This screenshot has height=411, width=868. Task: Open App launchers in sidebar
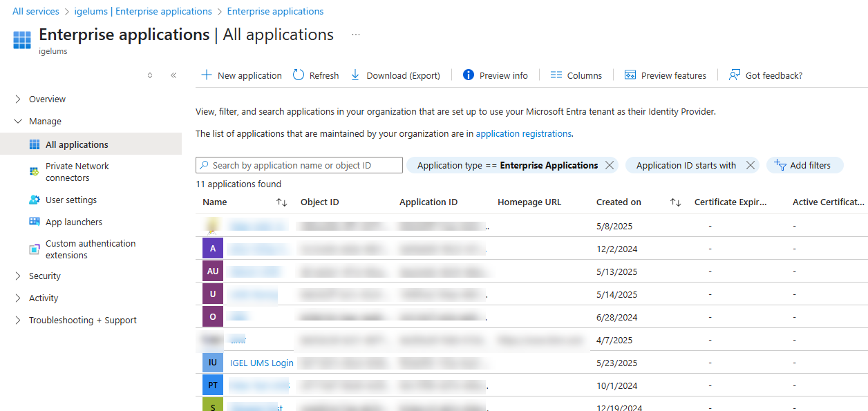click(x=73, y=222)
